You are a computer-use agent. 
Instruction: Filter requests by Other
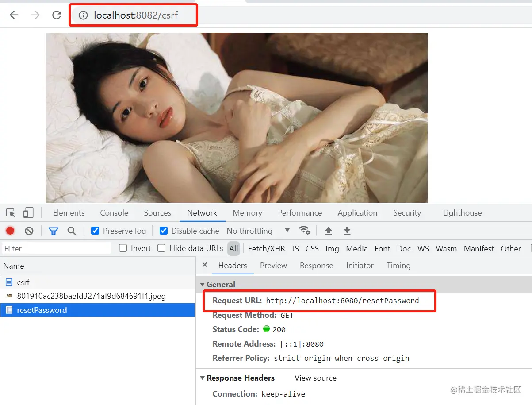pyautogui.click(x=511, y=249)
